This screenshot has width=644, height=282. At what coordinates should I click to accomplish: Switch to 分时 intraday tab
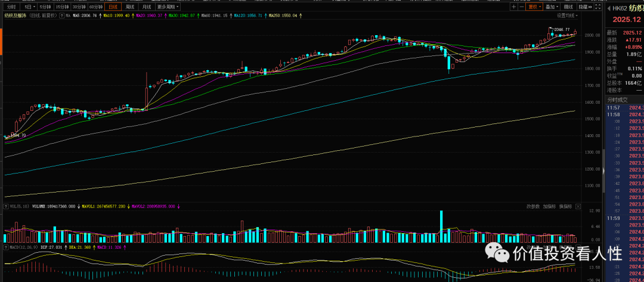(x=11, y=7)
